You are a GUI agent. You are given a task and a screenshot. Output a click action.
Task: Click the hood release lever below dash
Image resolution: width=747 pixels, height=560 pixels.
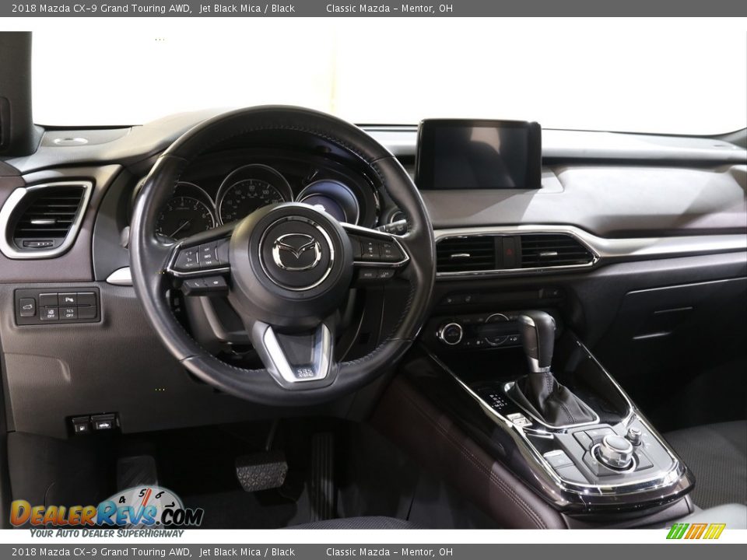(104, 422)
